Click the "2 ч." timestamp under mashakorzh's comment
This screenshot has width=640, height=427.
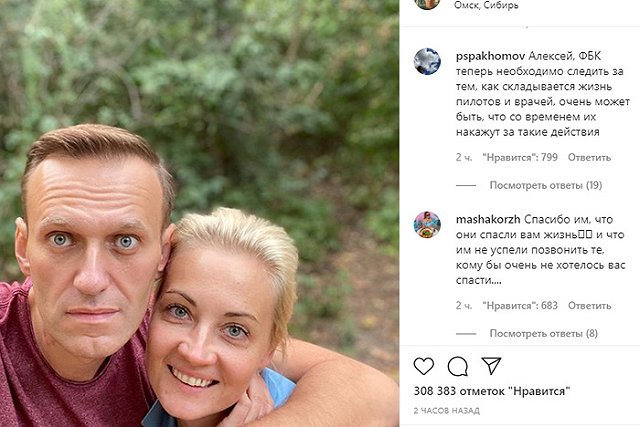pos(464,305)
